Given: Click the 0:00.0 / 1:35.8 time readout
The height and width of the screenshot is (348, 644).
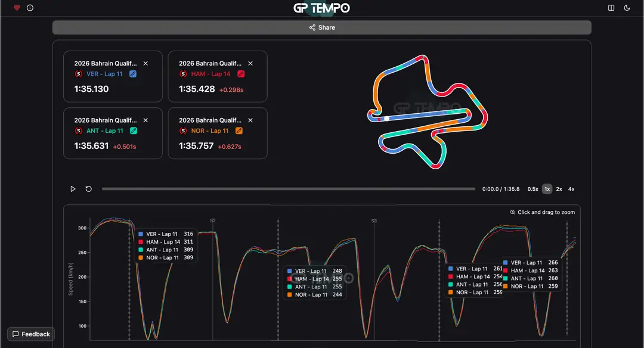Looking at the screenshot, I should coord(501,189).
